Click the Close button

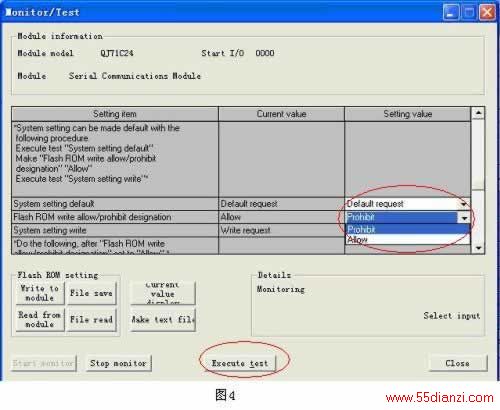(x=457, y=363)
